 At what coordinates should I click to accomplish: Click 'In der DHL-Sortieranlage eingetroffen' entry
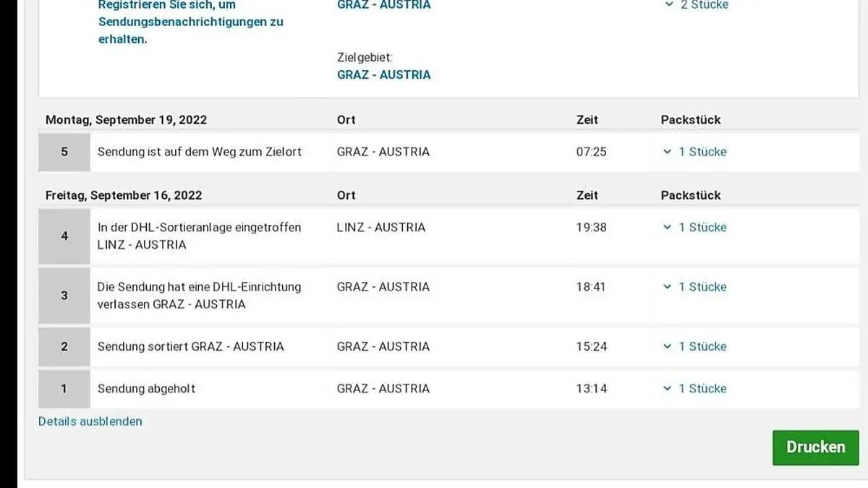tap(199, 227)
